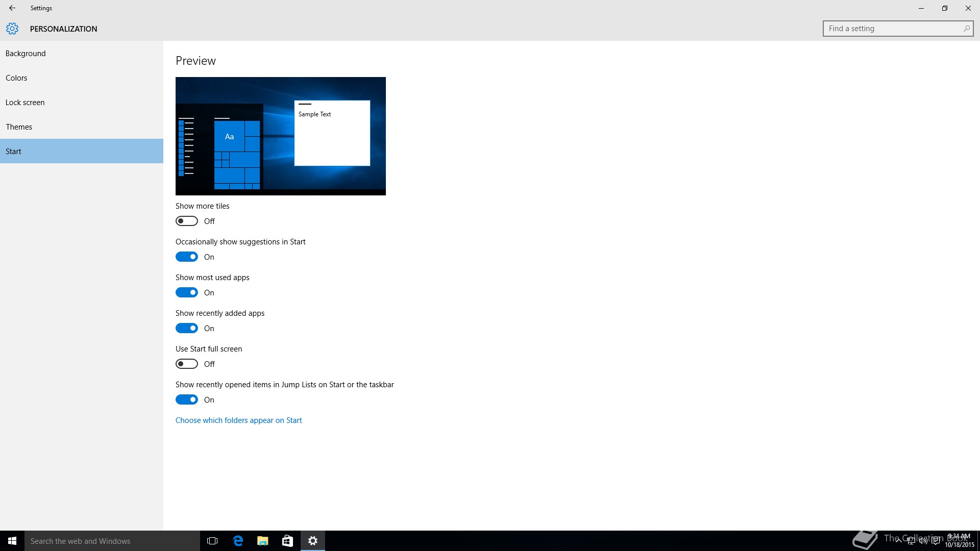This screenshot has width=980, height=551.
Task: Click the Start menu preview image
Action: [281, 136]
